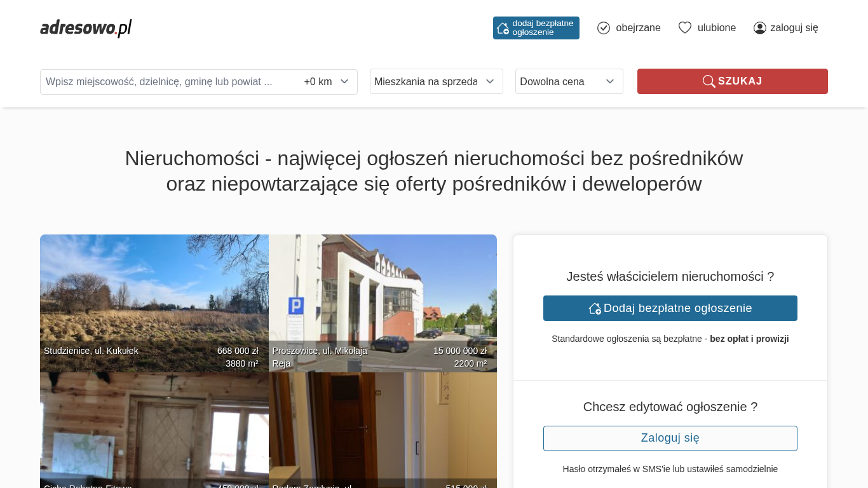
Task: Click the heart icon for ulubione
Action: [684, 28]
